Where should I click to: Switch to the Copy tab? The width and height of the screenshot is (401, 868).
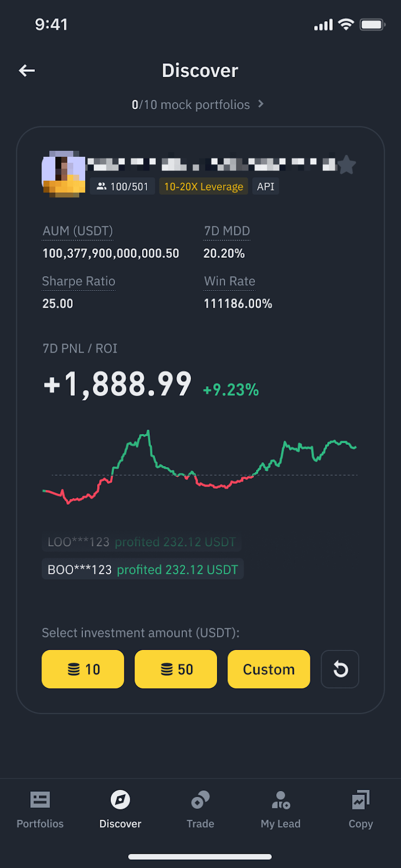point(360,809)
